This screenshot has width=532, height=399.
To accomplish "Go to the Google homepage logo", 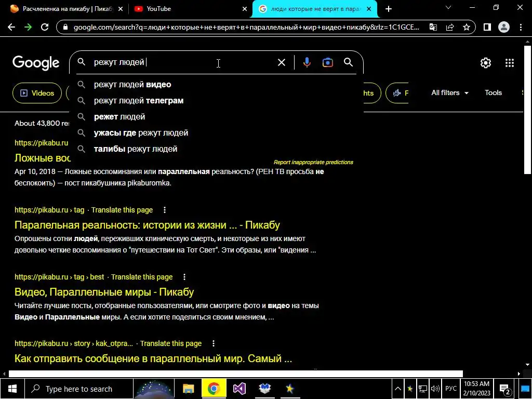I will point(36,63).
